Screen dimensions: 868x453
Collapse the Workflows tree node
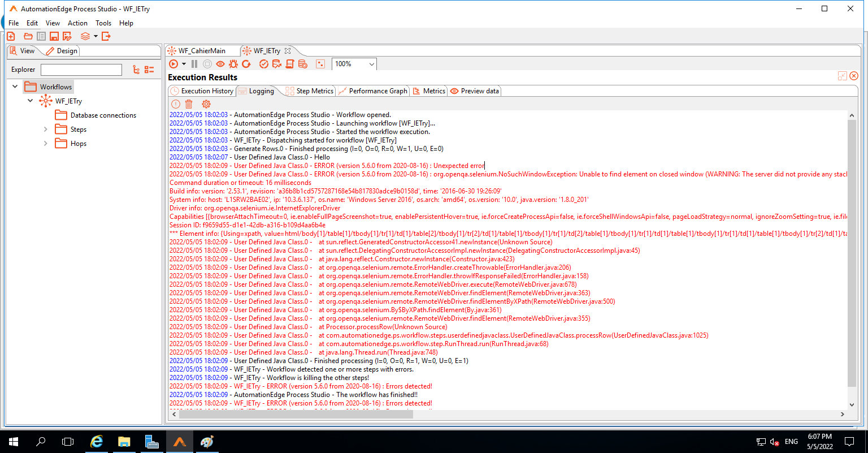click(x=15, y=87)
